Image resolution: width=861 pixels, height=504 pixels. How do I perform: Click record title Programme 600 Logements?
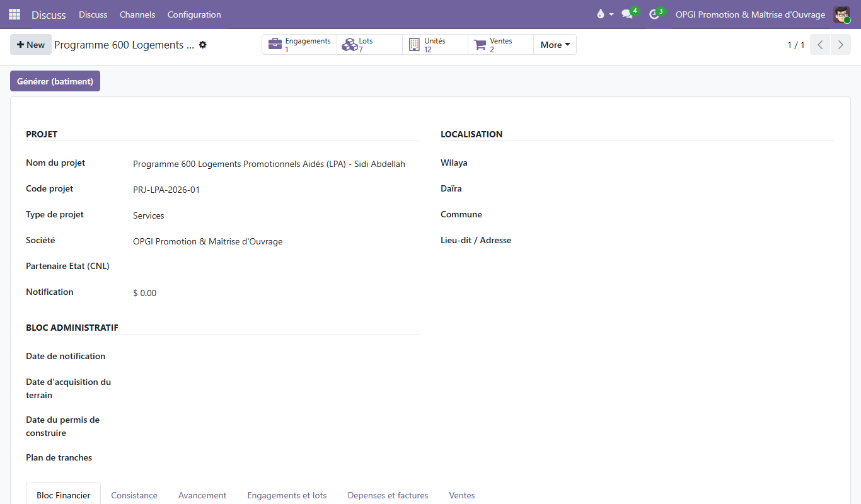click(x=124, y=45)
